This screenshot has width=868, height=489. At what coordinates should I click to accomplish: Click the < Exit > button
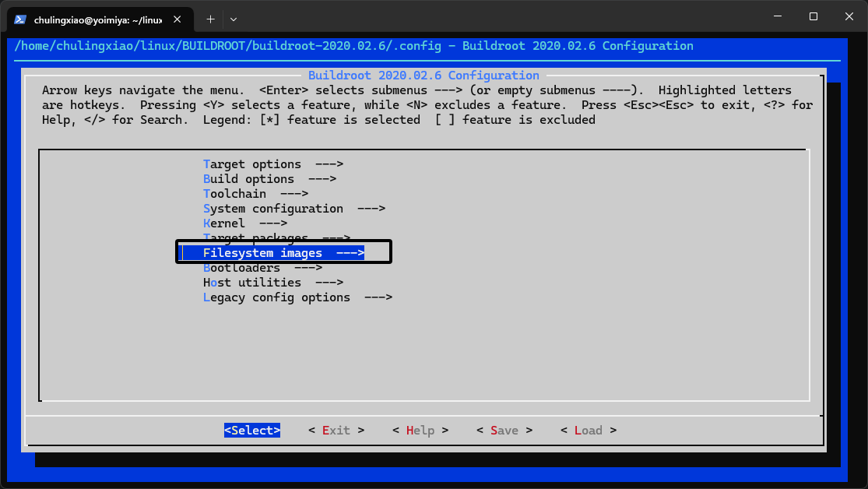pos(336,431)
